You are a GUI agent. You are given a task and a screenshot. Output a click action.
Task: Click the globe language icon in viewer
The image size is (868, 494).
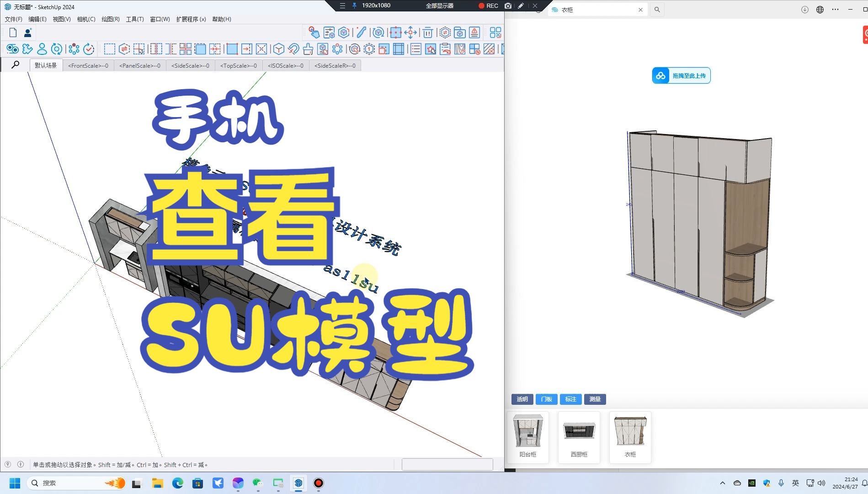(820, 10)
